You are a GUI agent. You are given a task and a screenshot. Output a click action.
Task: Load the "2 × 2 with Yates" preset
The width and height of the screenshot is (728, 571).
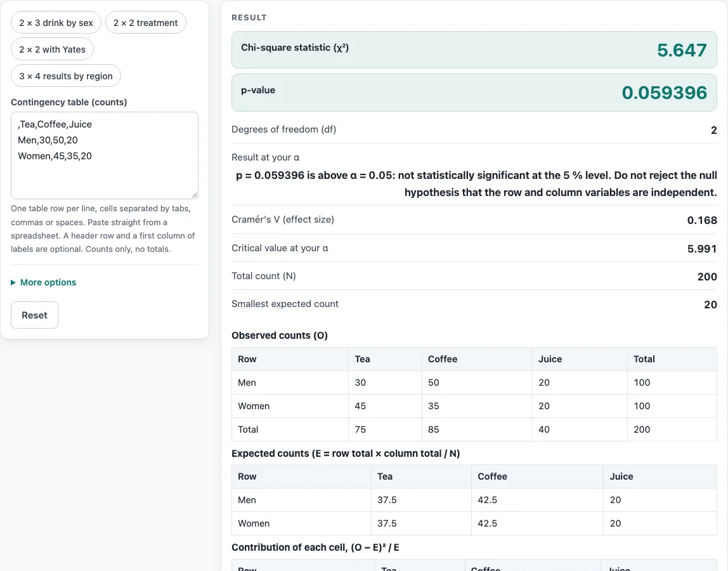coord(53,49)
